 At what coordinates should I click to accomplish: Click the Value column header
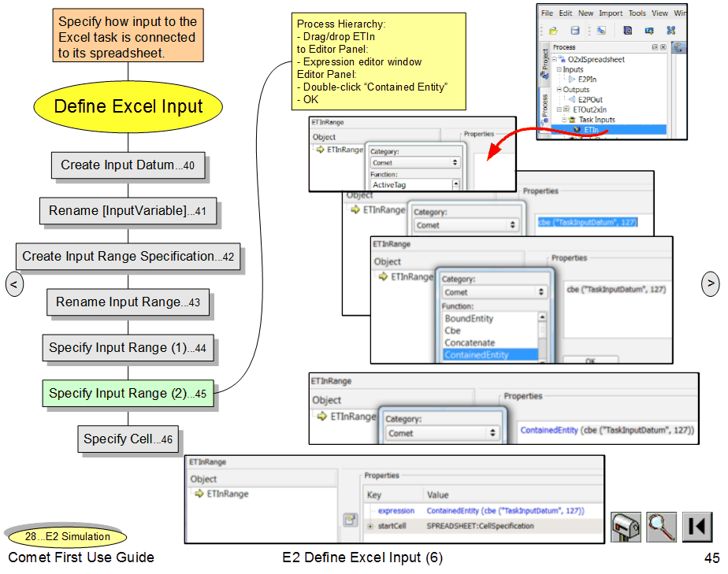[x=438, y=494]
